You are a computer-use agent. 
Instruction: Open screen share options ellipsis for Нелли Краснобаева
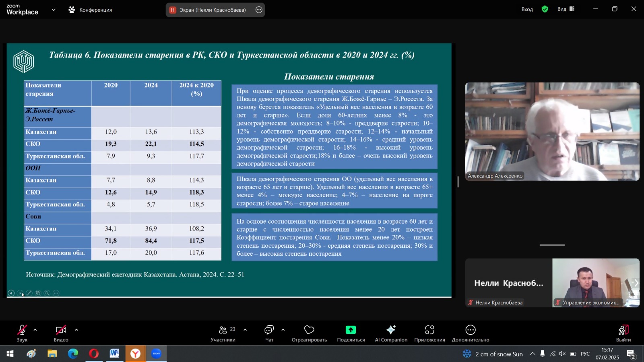click(x=259, y=10)
